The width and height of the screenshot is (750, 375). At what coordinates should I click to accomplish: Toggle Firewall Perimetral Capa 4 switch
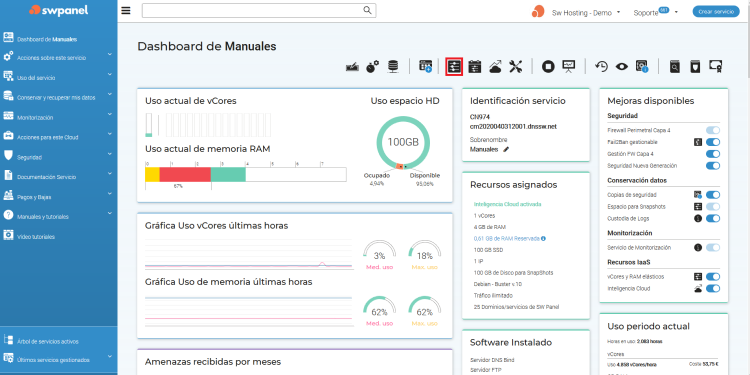pos(713,130)
